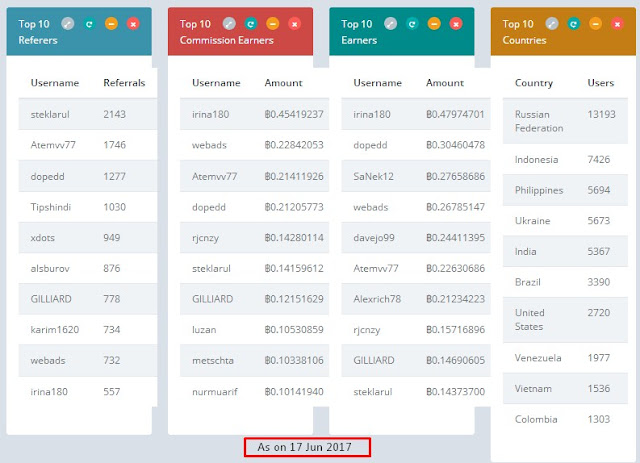This screenshot has height=463, width=640.
Task: Open wrench settings on Top 10 Countries panel
Action: click(x=552, y=24)
